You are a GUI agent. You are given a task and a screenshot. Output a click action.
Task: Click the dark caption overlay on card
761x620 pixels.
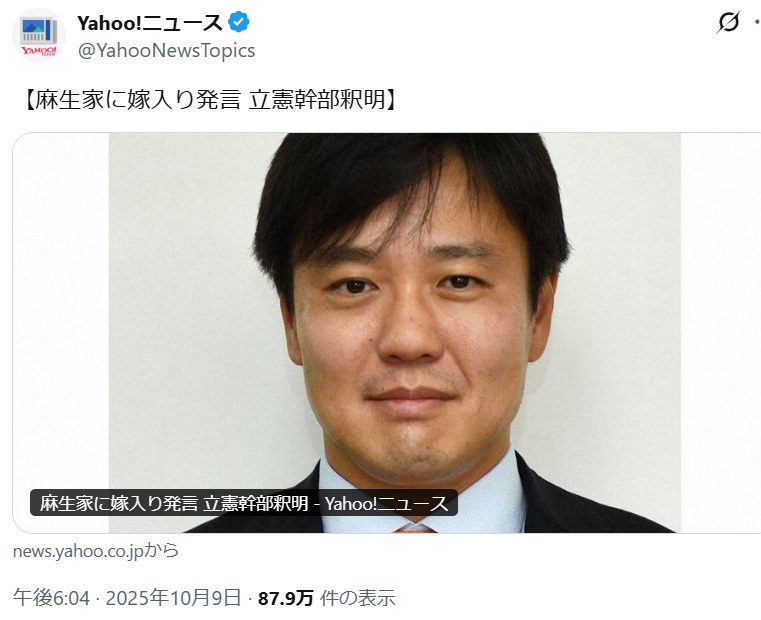[x=244, y=503]
